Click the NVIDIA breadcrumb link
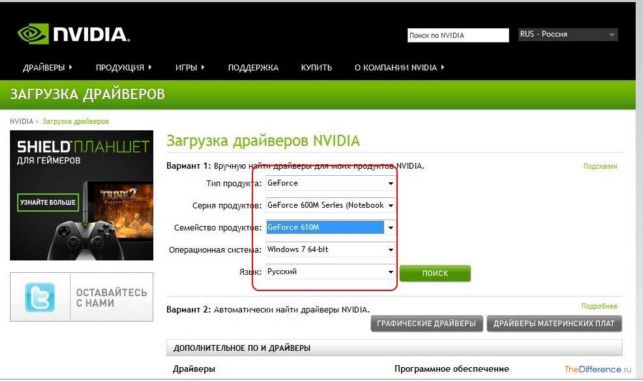This screenshot has height=381, width=643. (x=21, y=121)
